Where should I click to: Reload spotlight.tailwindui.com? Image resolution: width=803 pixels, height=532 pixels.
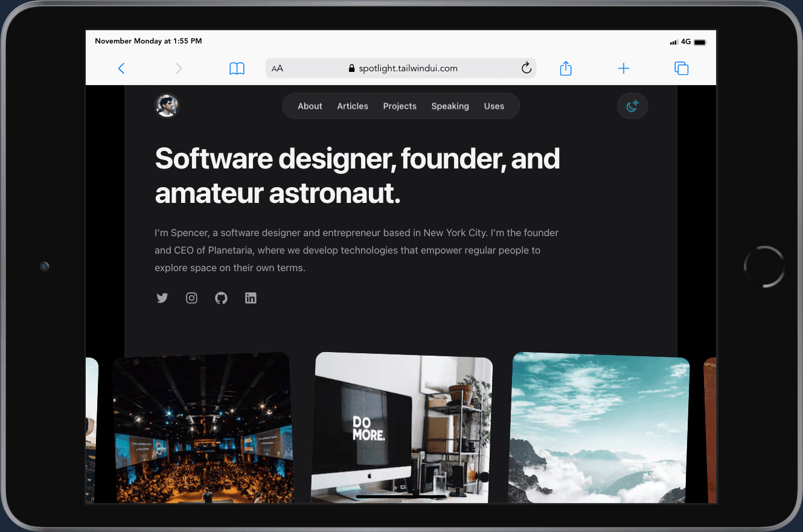(525, 68)
